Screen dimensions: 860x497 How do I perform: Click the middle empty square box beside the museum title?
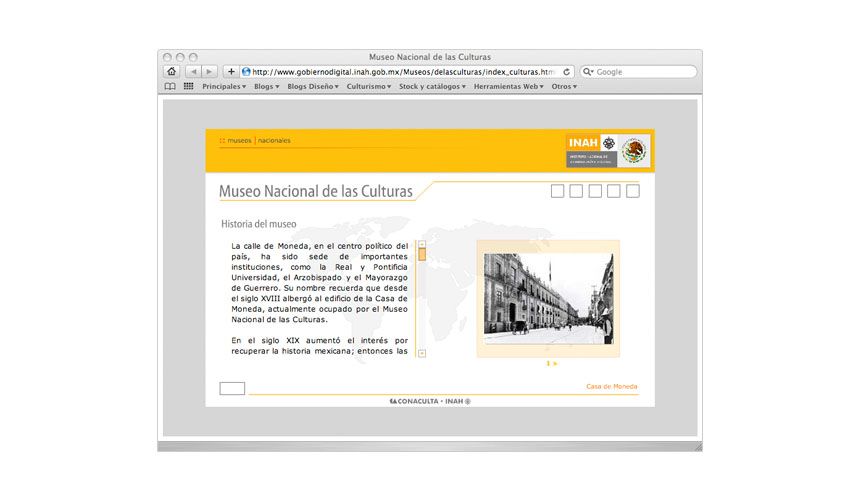click(x=595, y=191)
